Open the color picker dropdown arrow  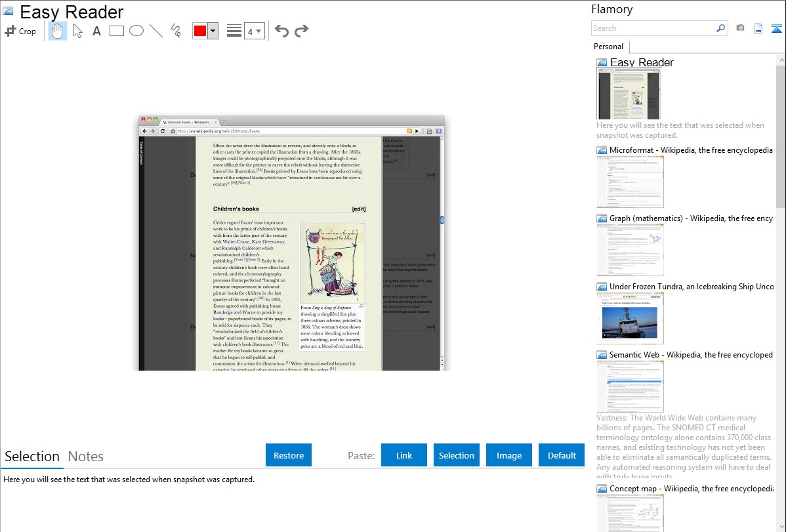click(213, 31)
